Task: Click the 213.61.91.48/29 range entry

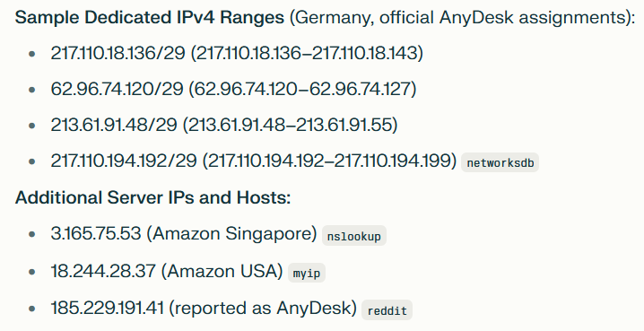Action: pyautogui.click(x=224, y=126)
